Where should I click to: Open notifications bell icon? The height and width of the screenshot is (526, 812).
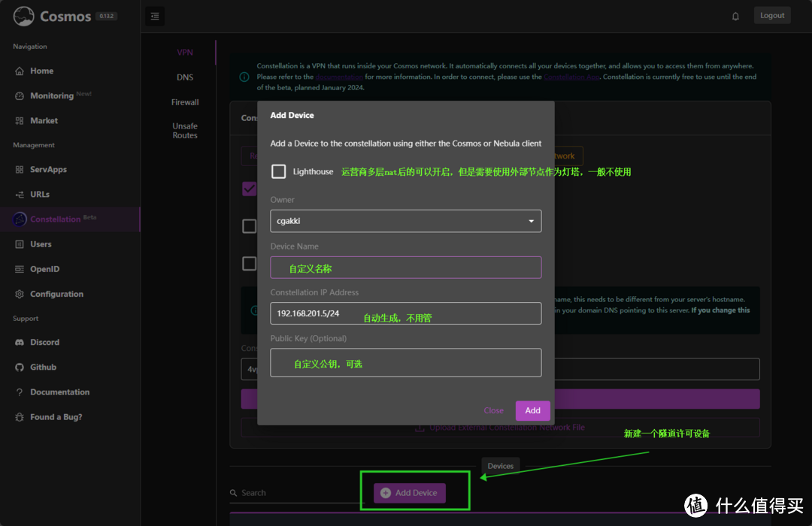pos(735,16)
